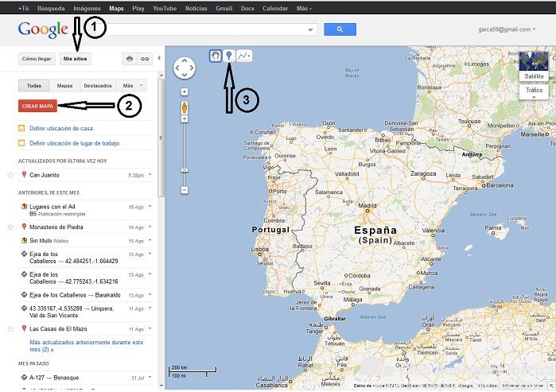Expand options arrow for Can Juanito
The height and width of the screenshot is (392, 556).
[150, 174]
